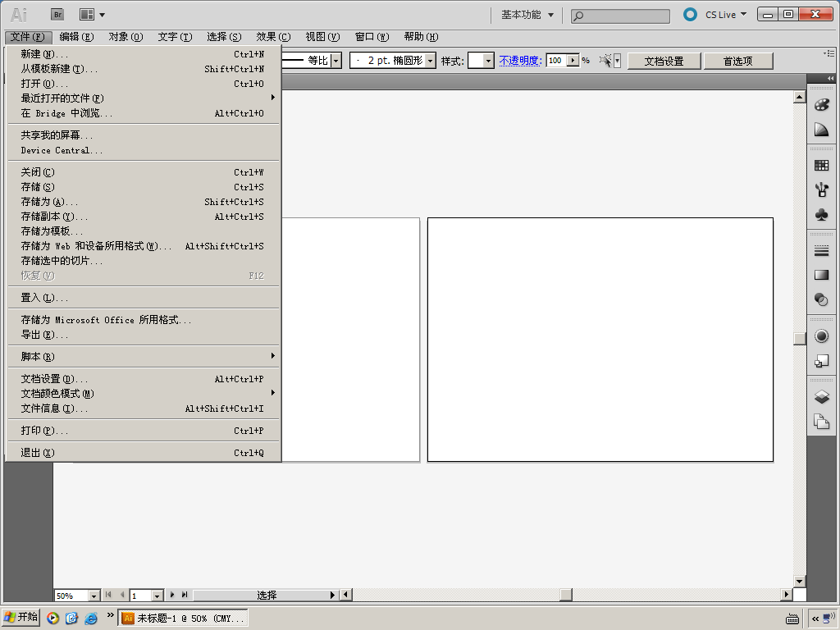
Task: Open the Symbols club panel icon
Action: (x=821, y=215)
